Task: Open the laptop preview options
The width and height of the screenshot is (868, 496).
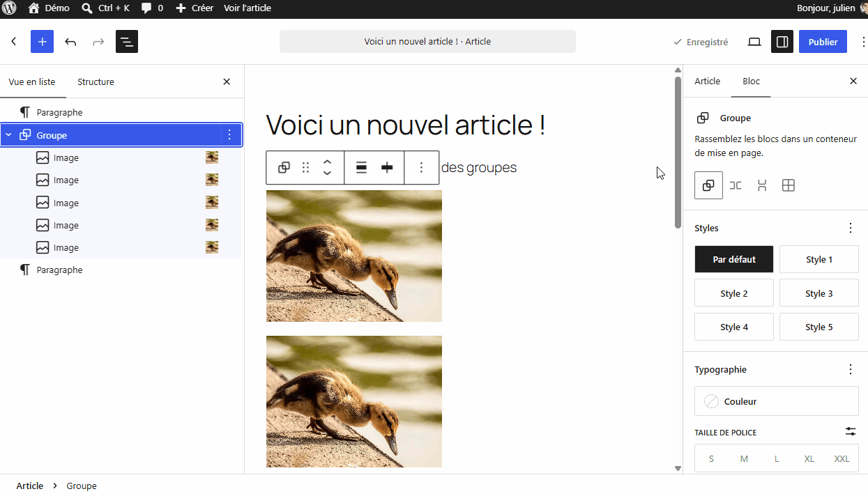Action: point(754,42)
